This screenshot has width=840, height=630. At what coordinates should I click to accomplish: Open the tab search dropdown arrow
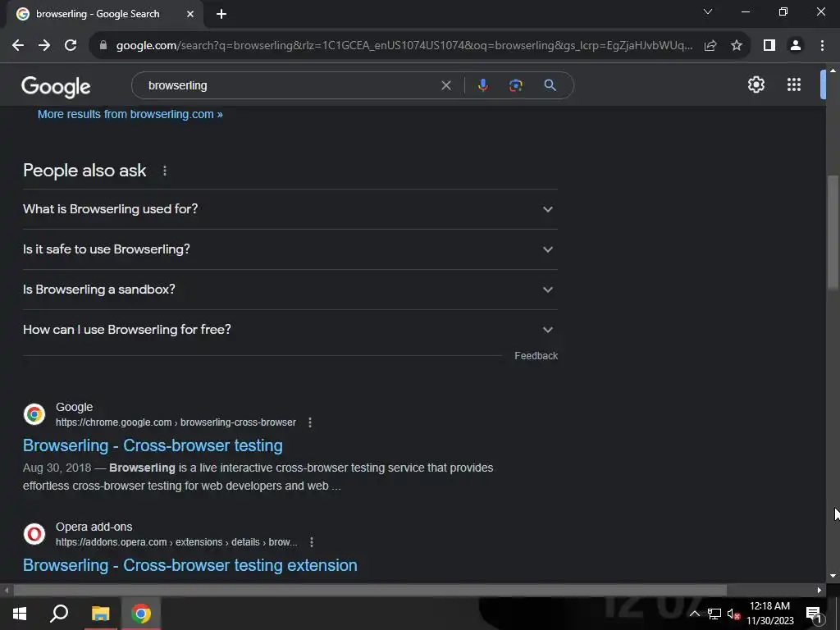click(708, 11)
